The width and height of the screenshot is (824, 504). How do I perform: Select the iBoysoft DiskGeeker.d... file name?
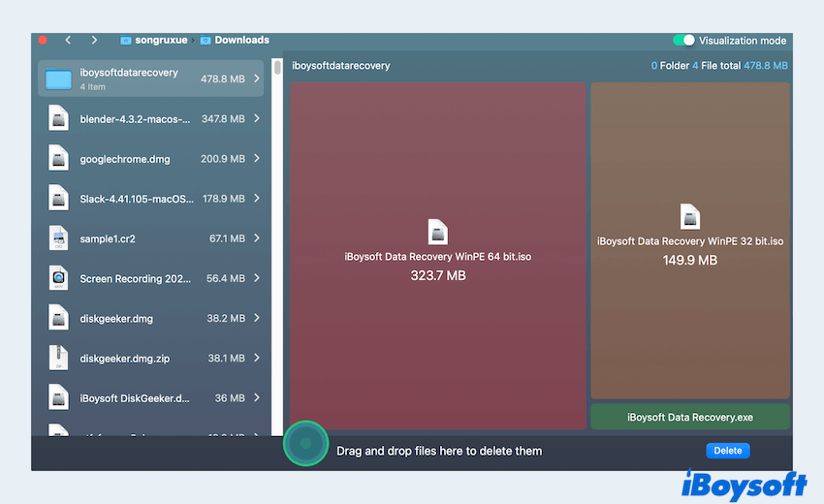135,399
